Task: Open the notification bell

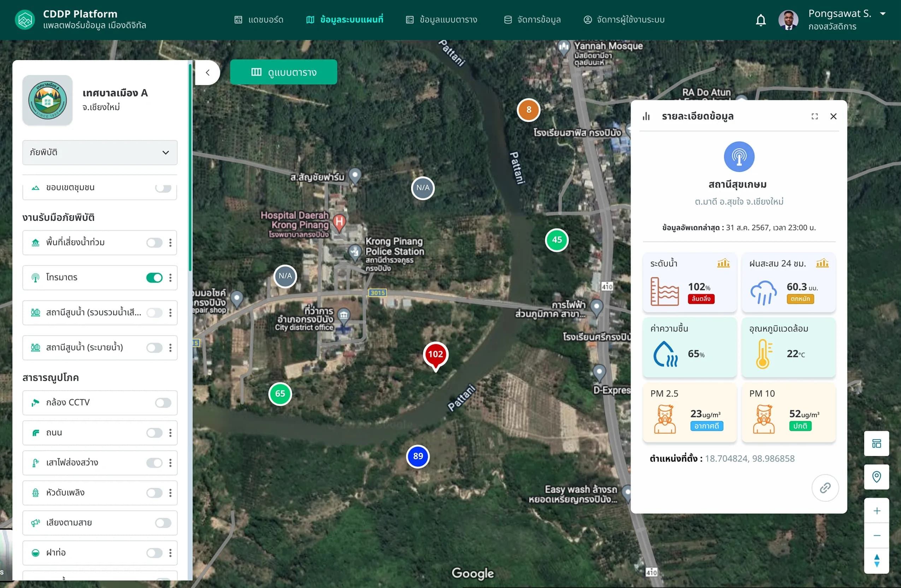Action: click(x=760, y=20)
